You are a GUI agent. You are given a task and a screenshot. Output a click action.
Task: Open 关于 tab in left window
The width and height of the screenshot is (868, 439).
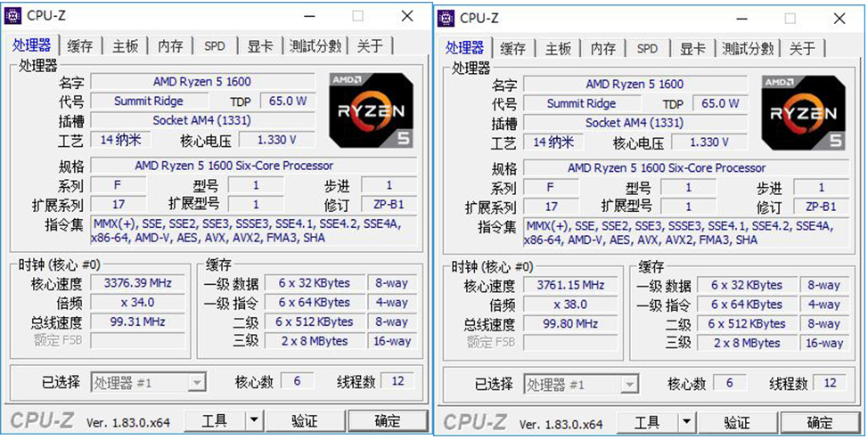point(369,46)
